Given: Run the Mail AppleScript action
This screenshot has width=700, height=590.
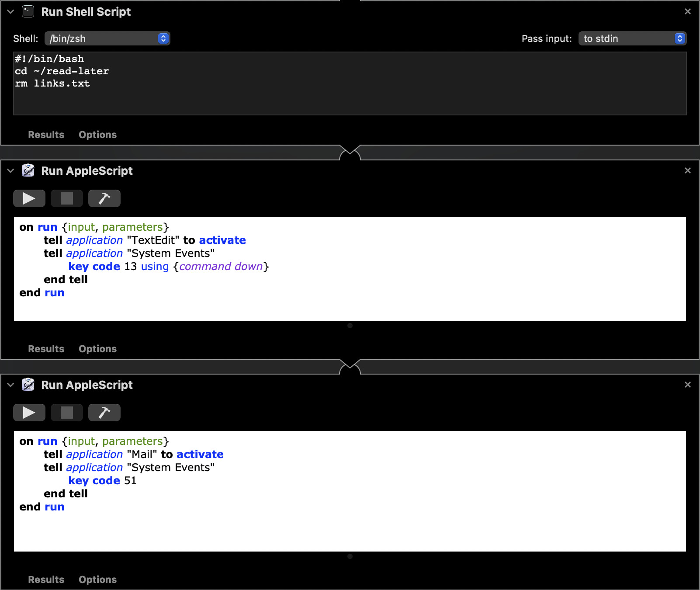Looking at the screenshot, I should pyautogui.click(x=29, y=412).
